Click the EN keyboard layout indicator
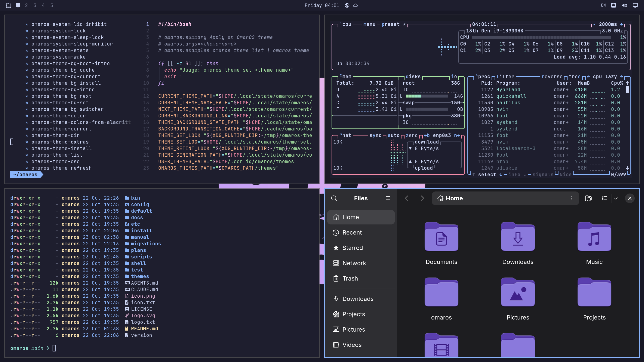The width and height of the screenshot is (644, 362). 603,5
